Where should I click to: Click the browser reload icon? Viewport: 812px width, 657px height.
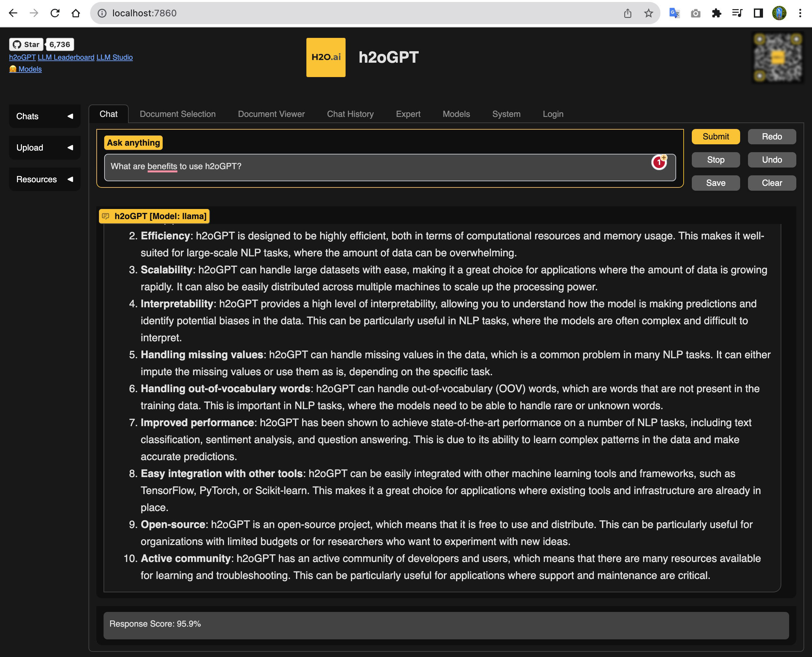pyautogui.click(x=55, y=13)
